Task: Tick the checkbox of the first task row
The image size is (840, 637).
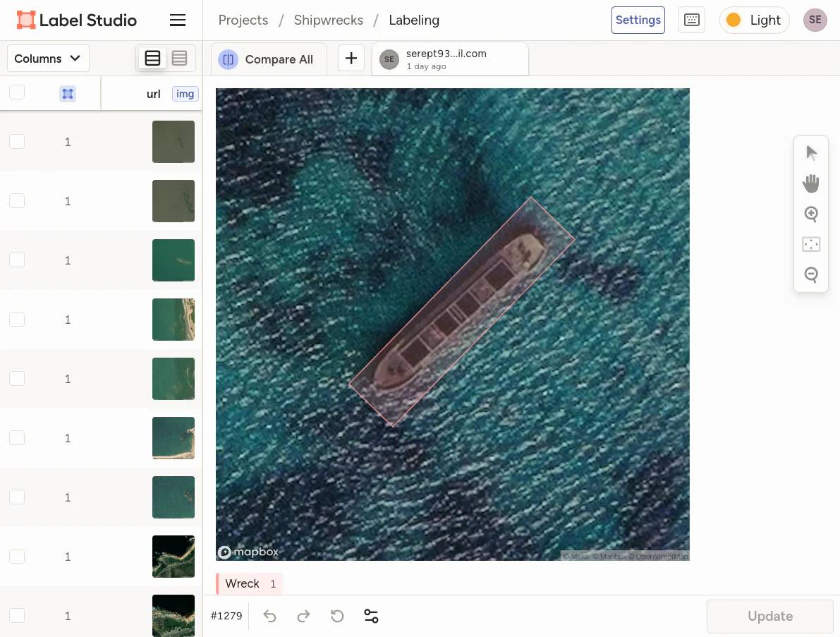Action: (x=17, y=142)
